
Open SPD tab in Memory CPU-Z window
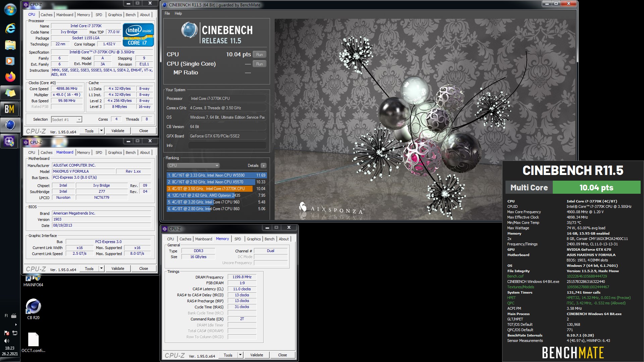(237, 239)
